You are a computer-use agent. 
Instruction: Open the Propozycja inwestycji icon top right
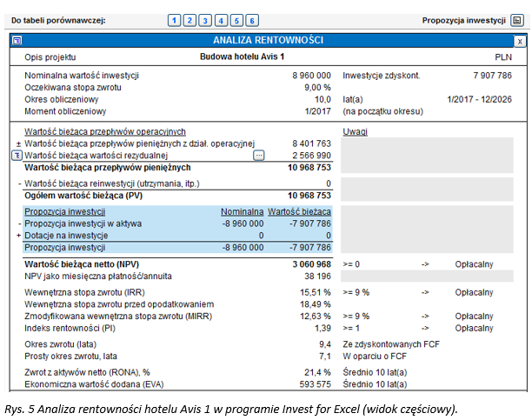point(516,20)
